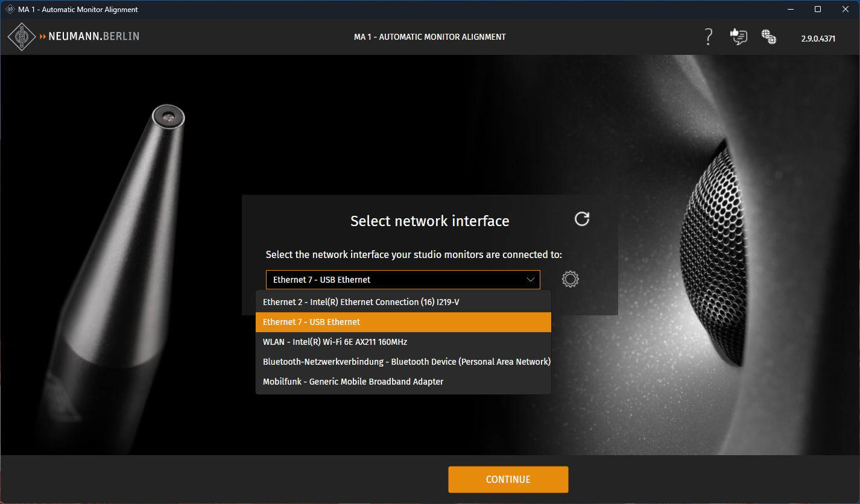The image size is (860, 504).
Task: Minimize the MA 1 window
Action: click(x=789, y=9)
